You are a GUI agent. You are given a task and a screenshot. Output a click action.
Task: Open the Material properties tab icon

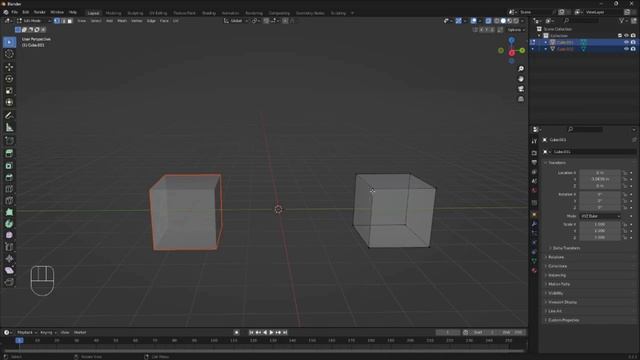tap(534, 270)
